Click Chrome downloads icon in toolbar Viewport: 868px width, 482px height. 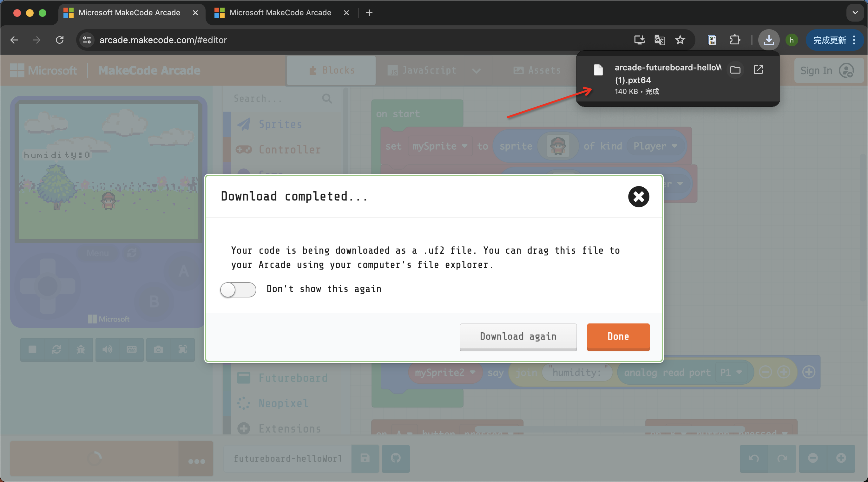click(x=768, y=40)
